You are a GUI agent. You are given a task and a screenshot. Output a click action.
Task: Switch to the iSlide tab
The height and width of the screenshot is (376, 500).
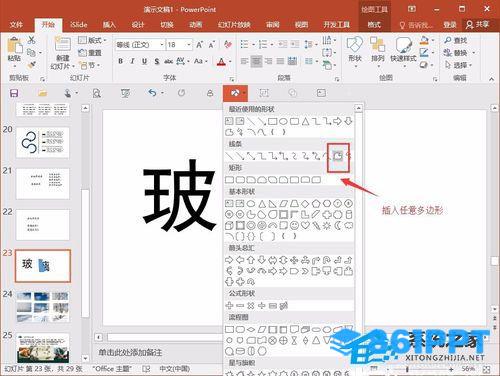[79, 25]
